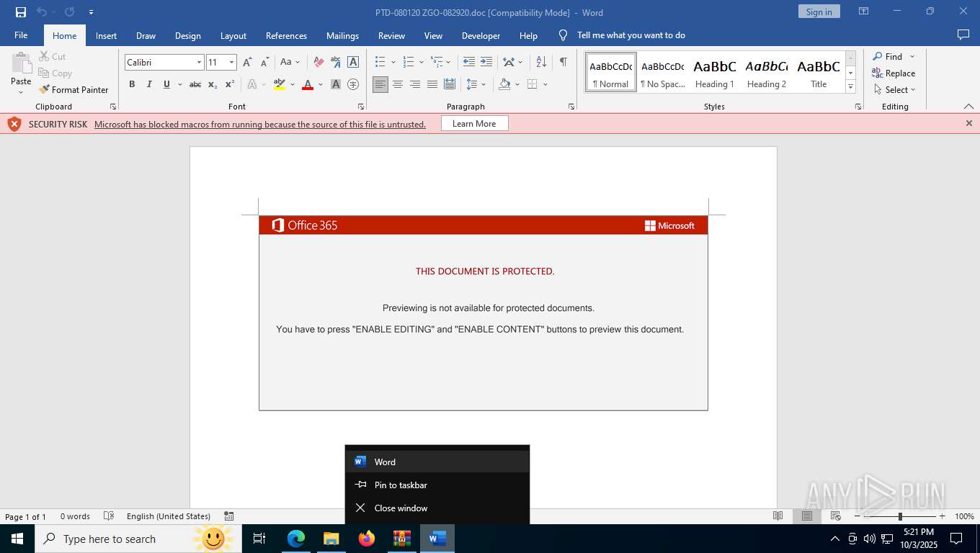980x553 pixels.
Task: Click the spelling check status bar icon
Action: [109, 516]
